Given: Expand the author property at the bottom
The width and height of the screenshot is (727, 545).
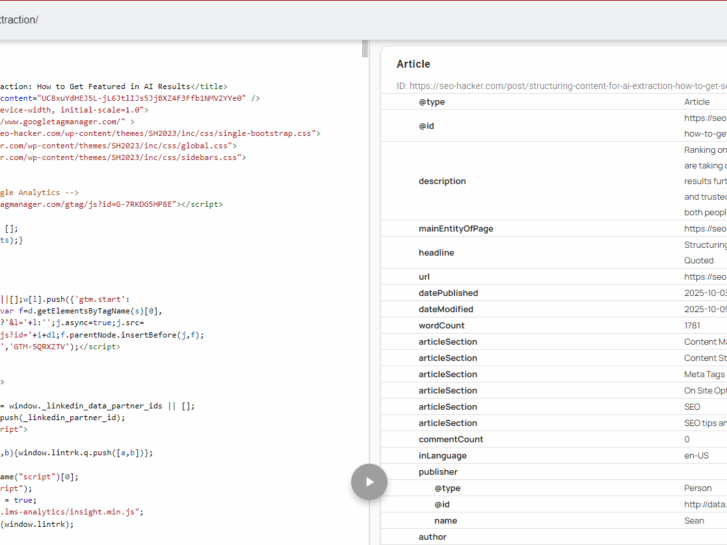Looking at the screenshot, I should tap(433, 537).
